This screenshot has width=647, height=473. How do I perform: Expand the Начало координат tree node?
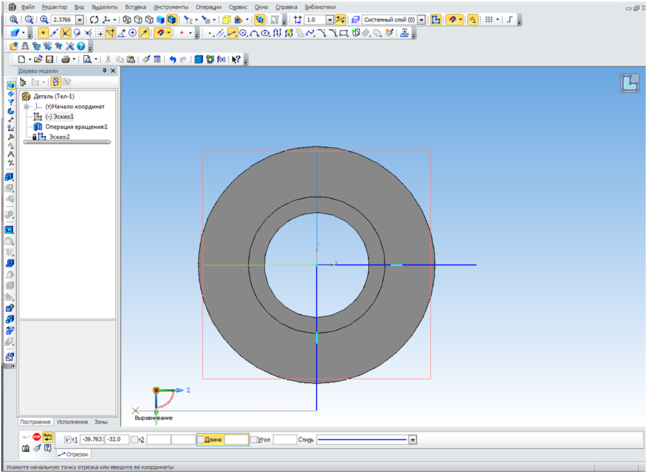pos(26,106)
